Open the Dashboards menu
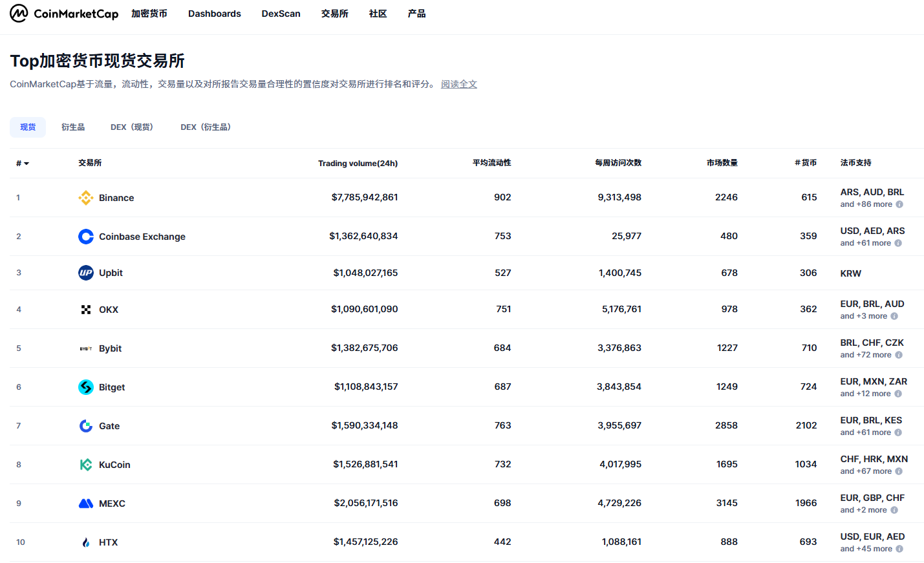Screen dimensions: 924x563 [x=215, y=14]
